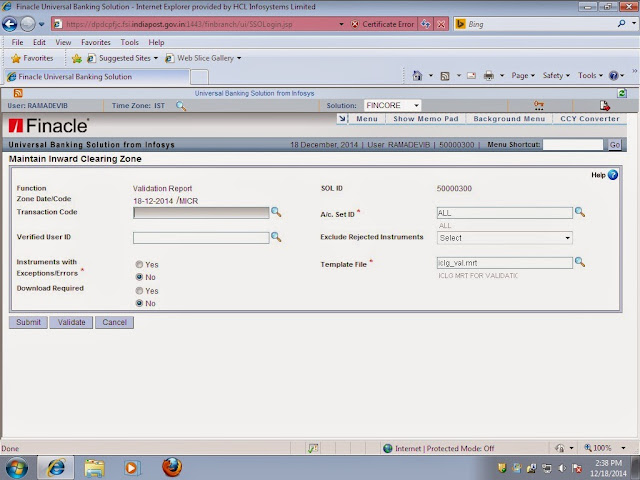Viewport: 640px width, 480px height.
Task: Click the Help question mark icon
Action: (x=613, y=175)
